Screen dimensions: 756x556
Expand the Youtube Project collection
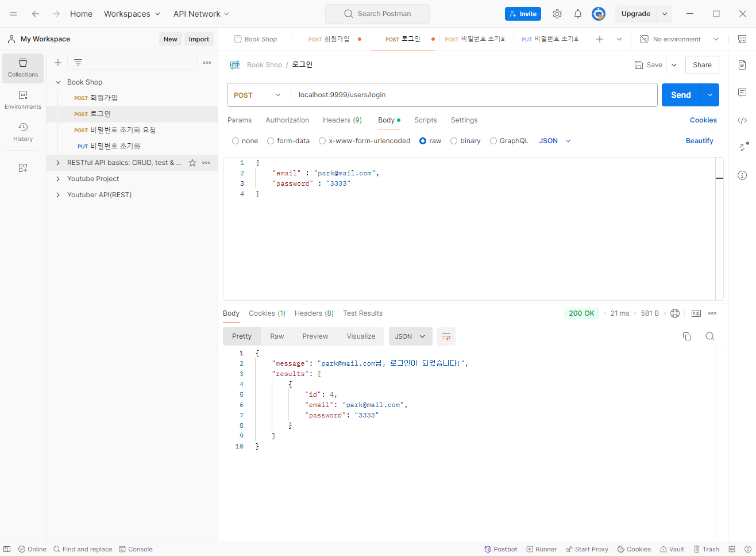[58, 179]
